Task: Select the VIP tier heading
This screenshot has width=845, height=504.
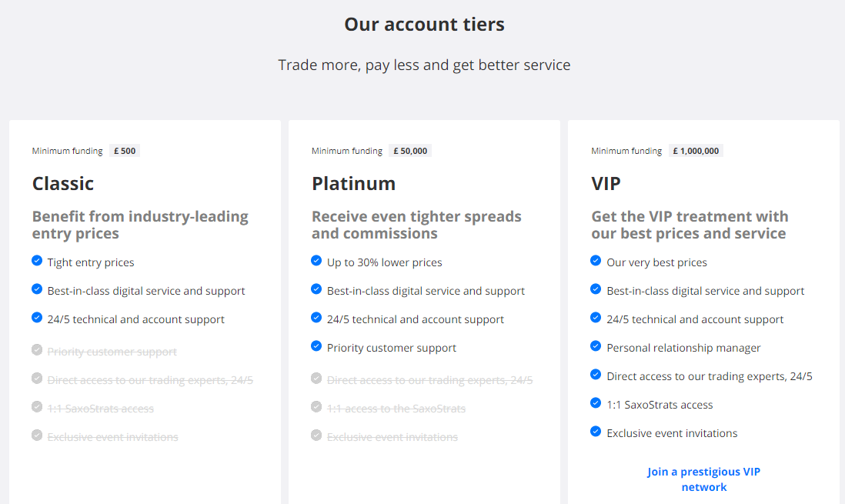Action: coord(606,183)
